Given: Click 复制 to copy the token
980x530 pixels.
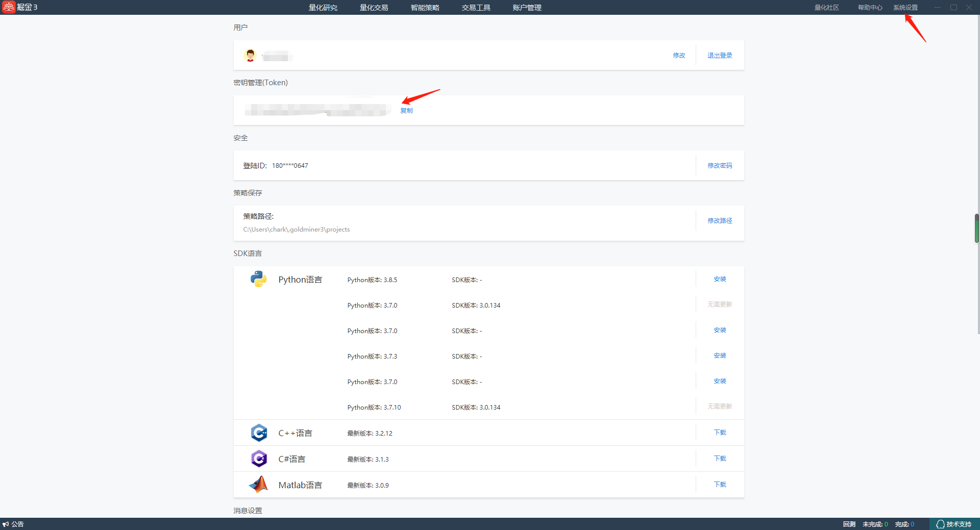Looking at the screenshot, I should point(406,111).
